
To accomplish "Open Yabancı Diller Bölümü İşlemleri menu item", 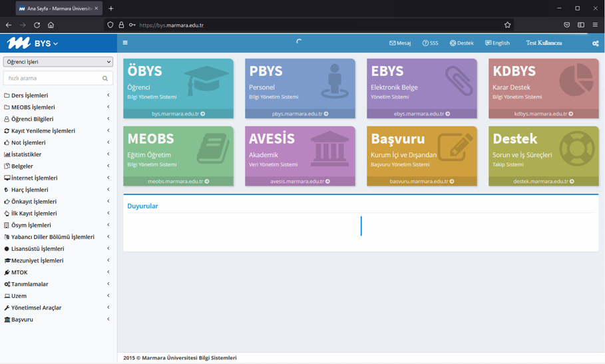I will [x=58, y=237].
